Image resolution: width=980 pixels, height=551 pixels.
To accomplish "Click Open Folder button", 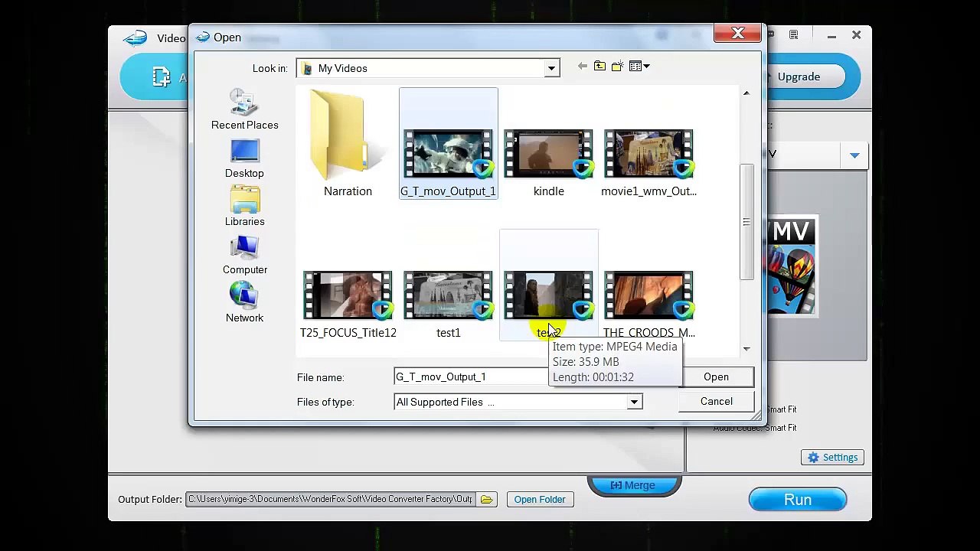I will pos(540,500).
